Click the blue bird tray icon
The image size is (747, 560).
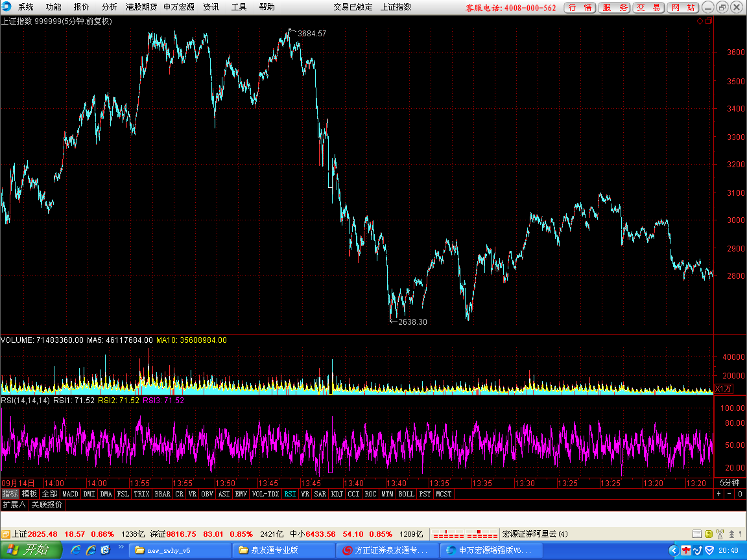(x=698, y=550)
